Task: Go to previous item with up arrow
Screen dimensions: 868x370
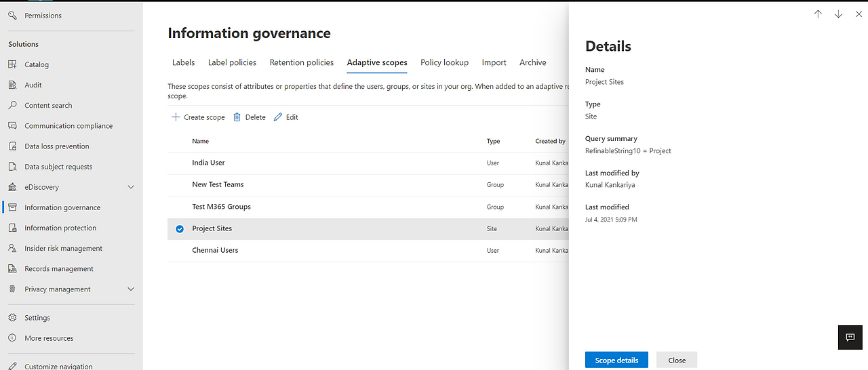Action: [818, 14]
